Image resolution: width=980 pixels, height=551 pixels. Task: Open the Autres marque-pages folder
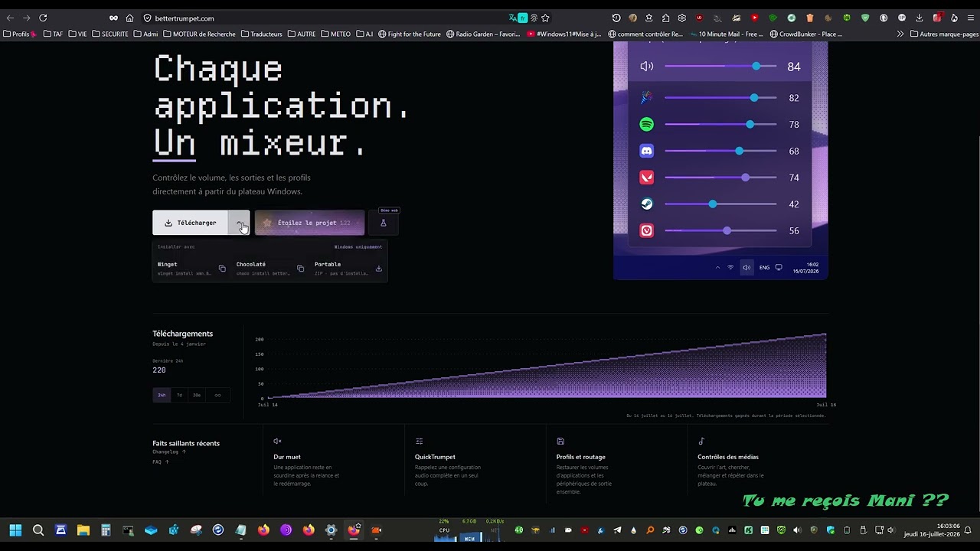click(x=944, y=34)
